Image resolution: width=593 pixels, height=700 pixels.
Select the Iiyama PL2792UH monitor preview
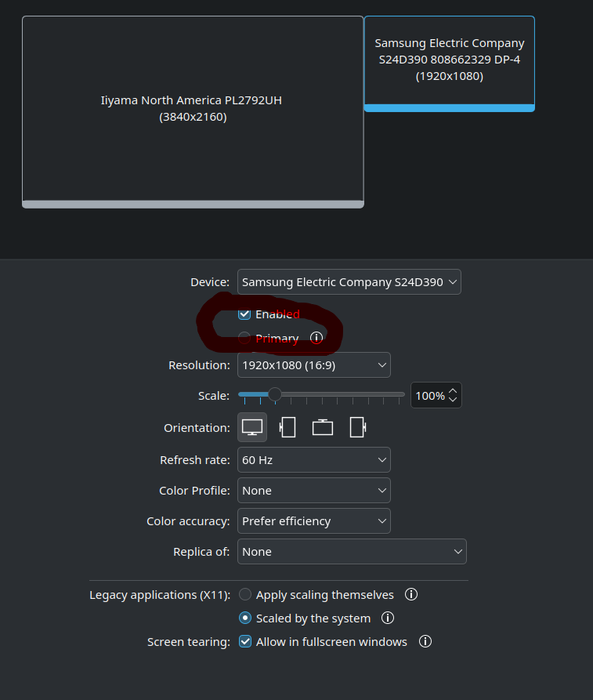pos(193,112)
